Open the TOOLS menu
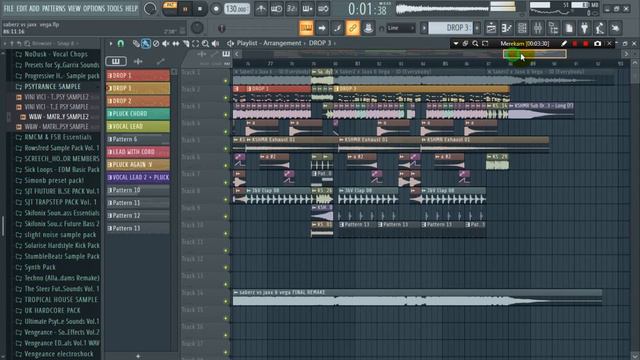This screenshot has height=360, width=640. pos(115,8)
